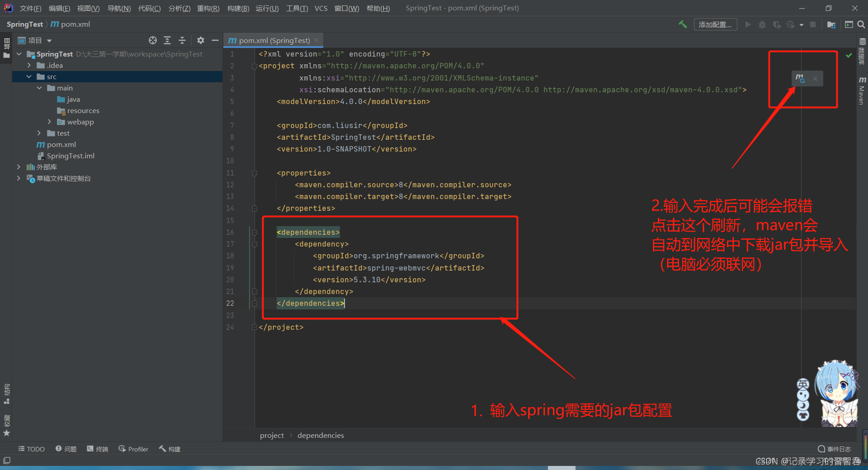
Task: Open the 视图(V) menu
Action: point(88,8)
